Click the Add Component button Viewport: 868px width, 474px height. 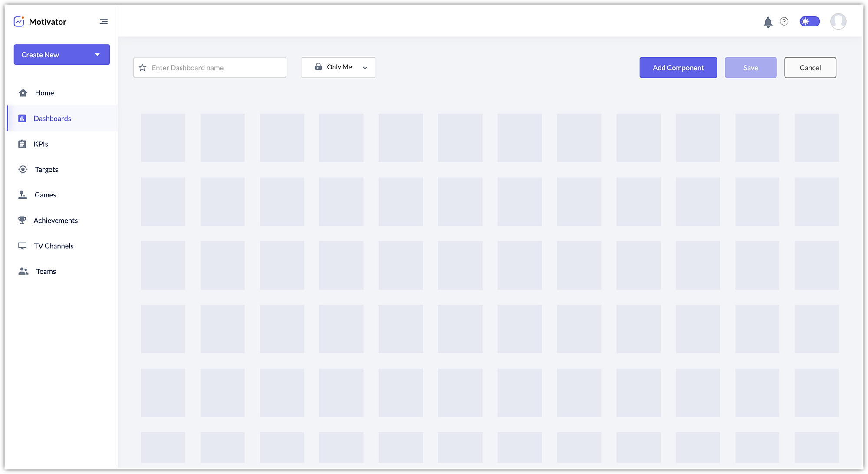pos(678,68)
